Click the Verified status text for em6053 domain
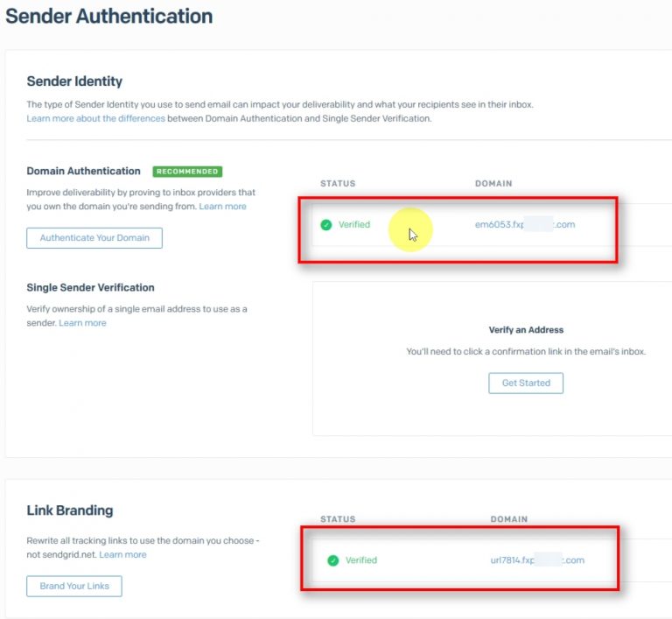672x619 pixels. [354, 225]
